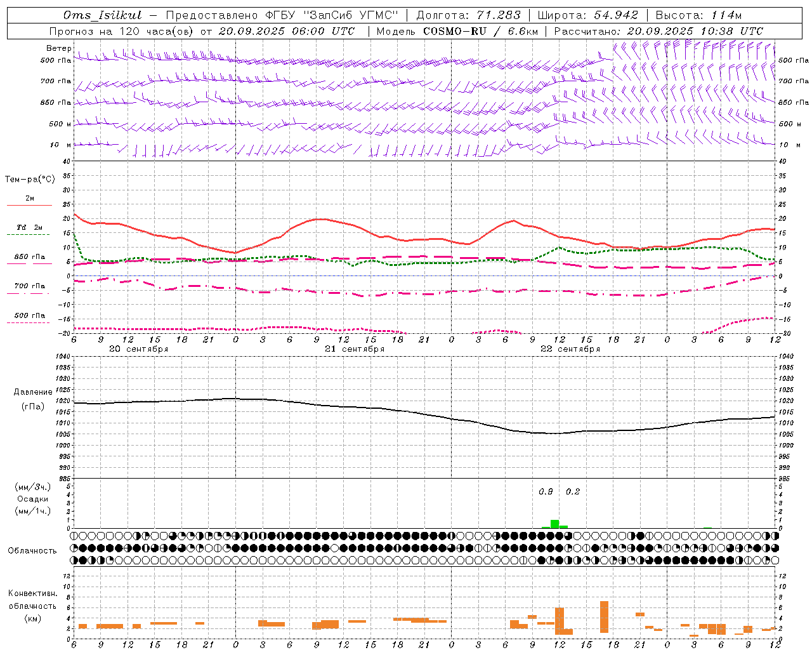This screenshot has height=650, width=812.
Task: Select the 22 сентября date label
Action: 570,349
